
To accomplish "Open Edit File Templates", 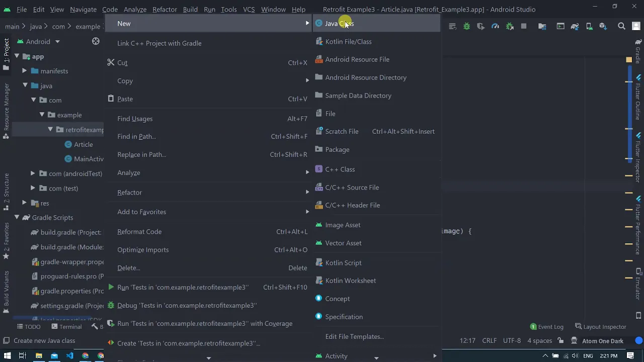I will [376, 337].
